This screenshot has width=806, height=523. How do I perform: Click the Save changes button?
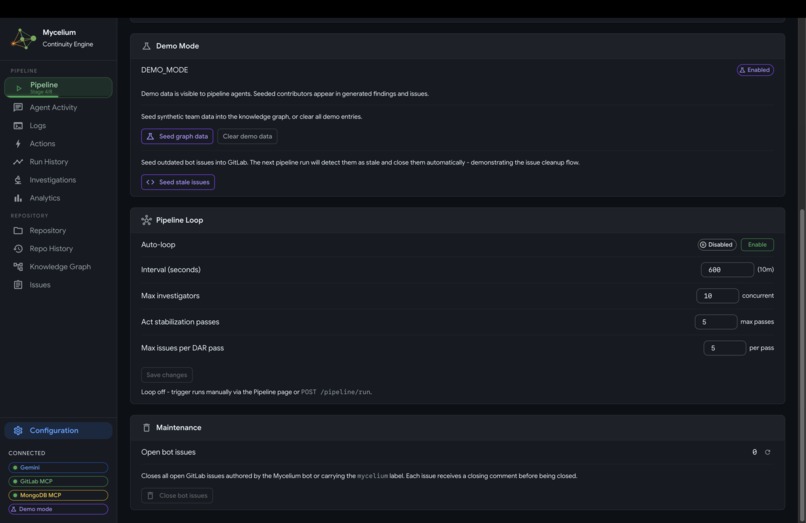[167, 375]
